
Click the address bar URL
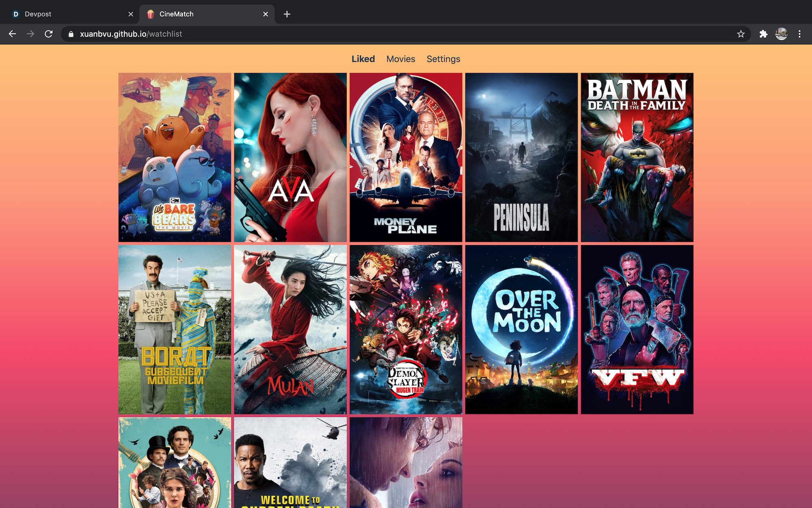pos(131,34)
